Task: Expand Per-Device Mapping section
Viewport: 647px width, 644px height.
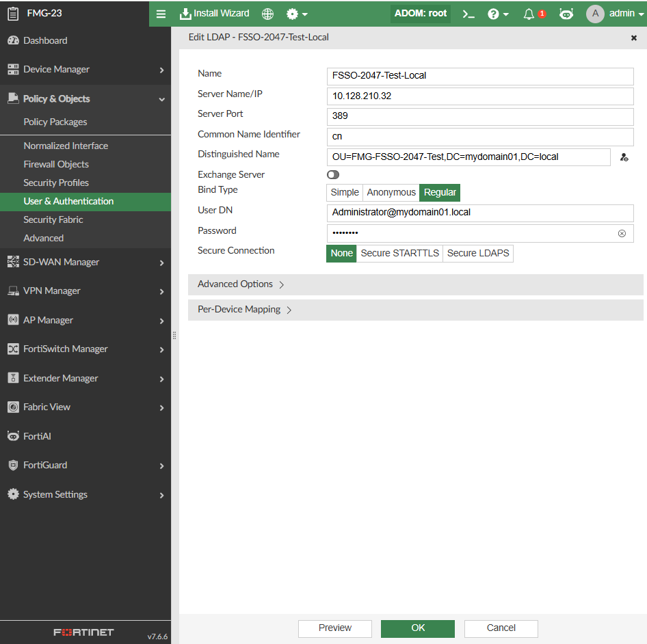Action: click(x=415, y=310)
